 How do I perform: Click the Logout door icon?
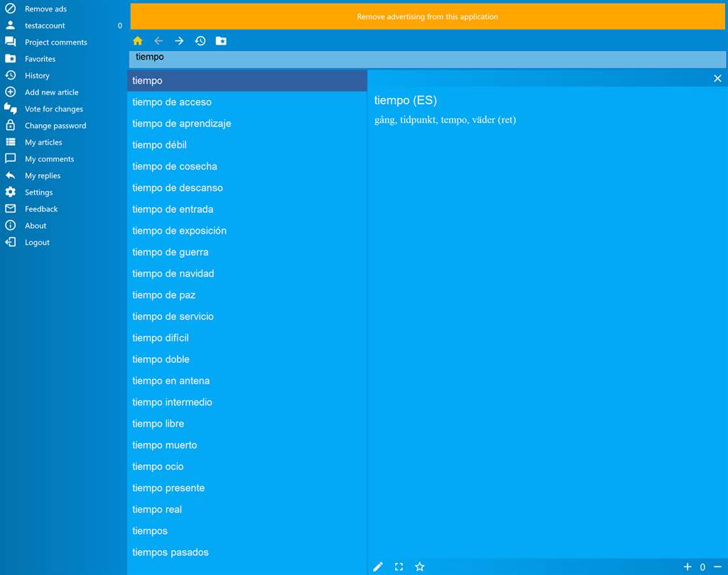point(10,242)
